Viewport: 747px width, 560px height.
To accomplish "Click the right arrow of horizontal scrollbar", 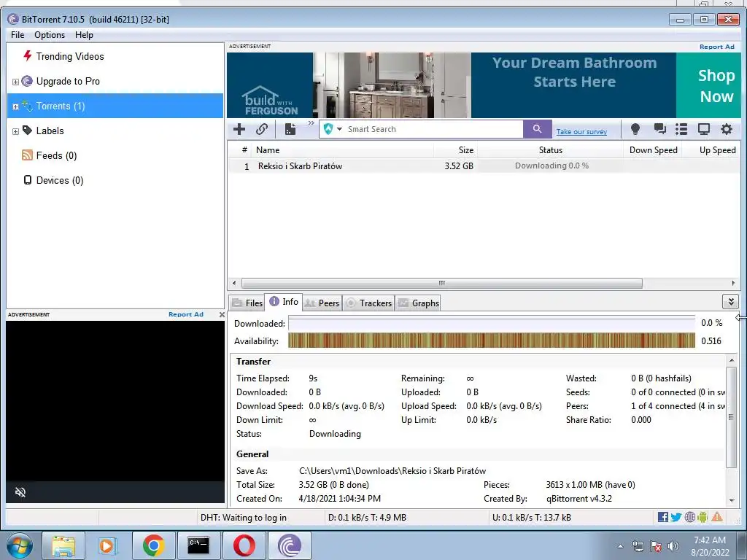I will click(733, 284).
